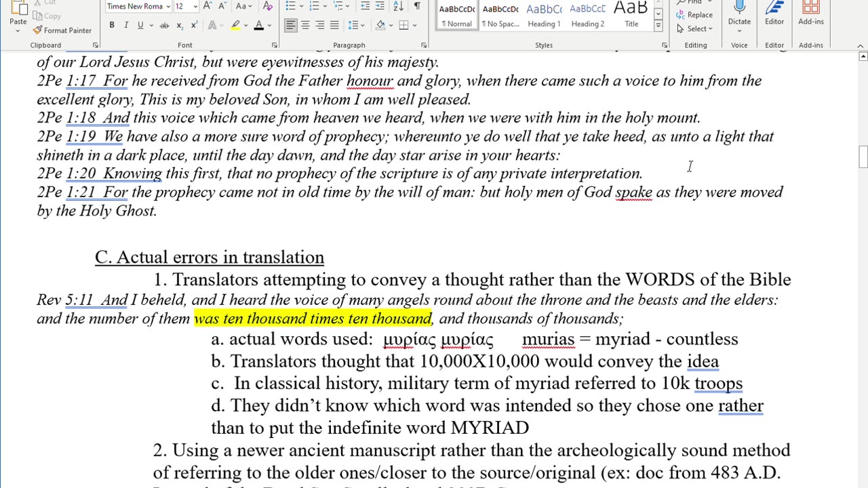Image resolution: width=868 pixels, height=488 pixels.
Task: Click the Copy command
Action: pos(48,16)
